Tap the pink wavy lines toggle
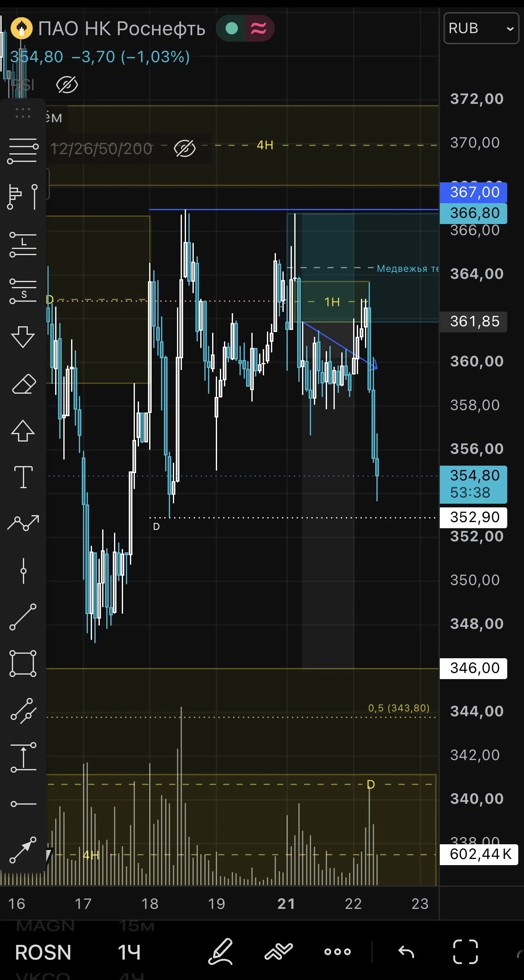Screen dimensions: 524x980 point(258,28)
